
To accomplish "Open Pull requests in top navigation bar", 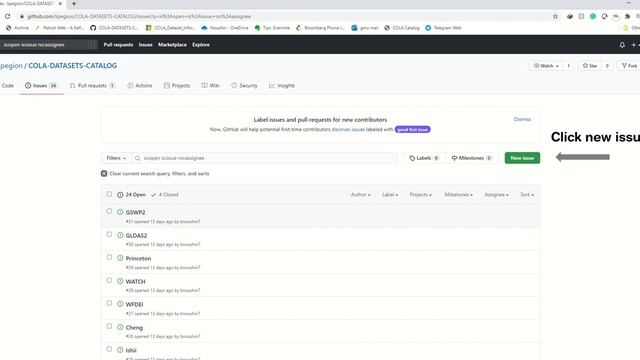I will click(x=118, y=45).
